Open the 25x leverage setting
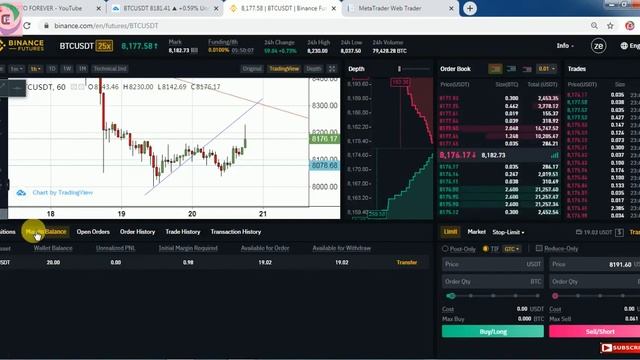Image resolution: width=640 pixels, height=360 pixels. (104, 46)
